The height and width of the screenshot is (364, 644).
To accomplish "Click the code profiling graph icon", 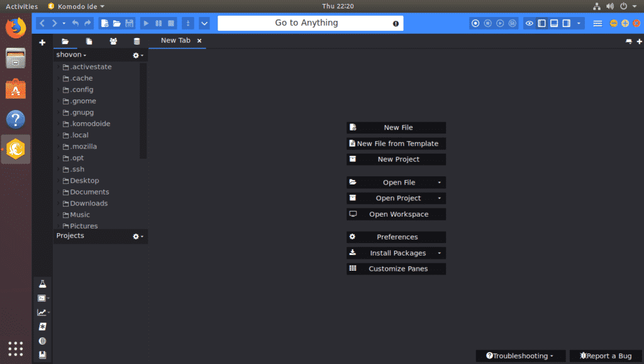I will pos(42,312).
